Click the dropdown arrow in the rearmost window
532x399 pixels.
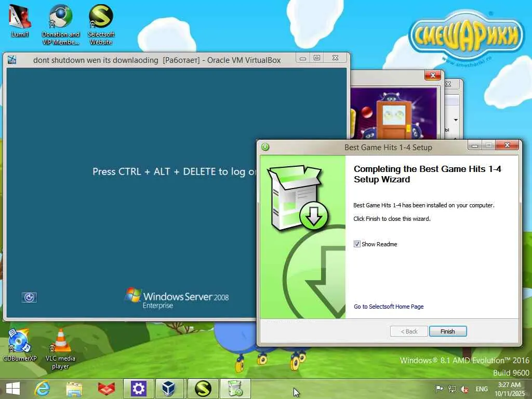coord(456,120)
